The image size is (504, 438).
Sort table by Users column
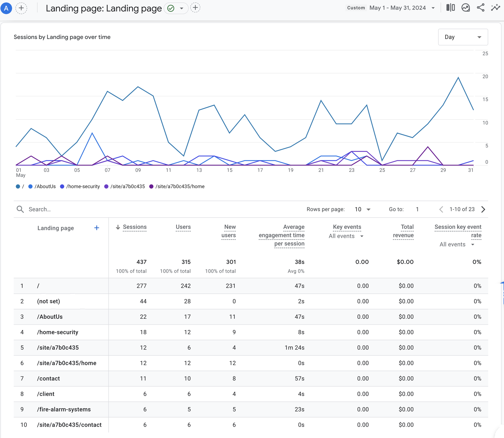coord(183,227)
